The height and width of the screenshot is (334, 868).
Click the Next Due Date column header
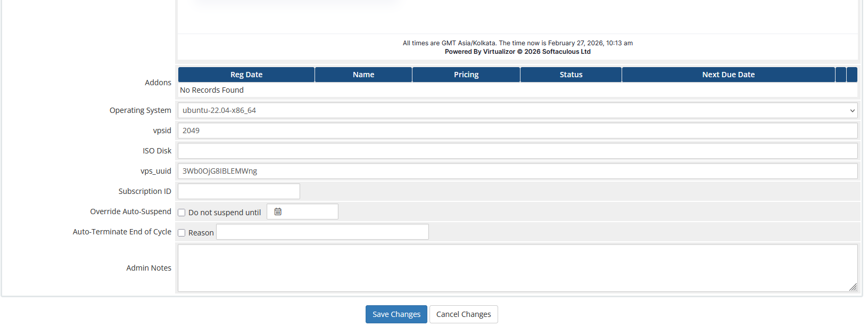point(728,75)
